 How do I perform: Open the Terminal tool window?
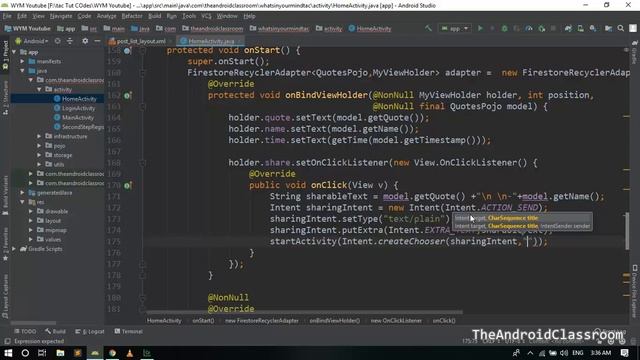tap(128, 331)
